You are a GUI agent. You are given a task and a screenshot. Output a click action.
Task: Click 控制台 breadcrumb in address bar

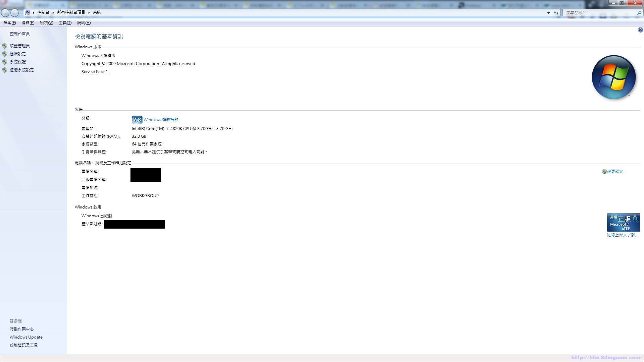[x=43, y=12]
